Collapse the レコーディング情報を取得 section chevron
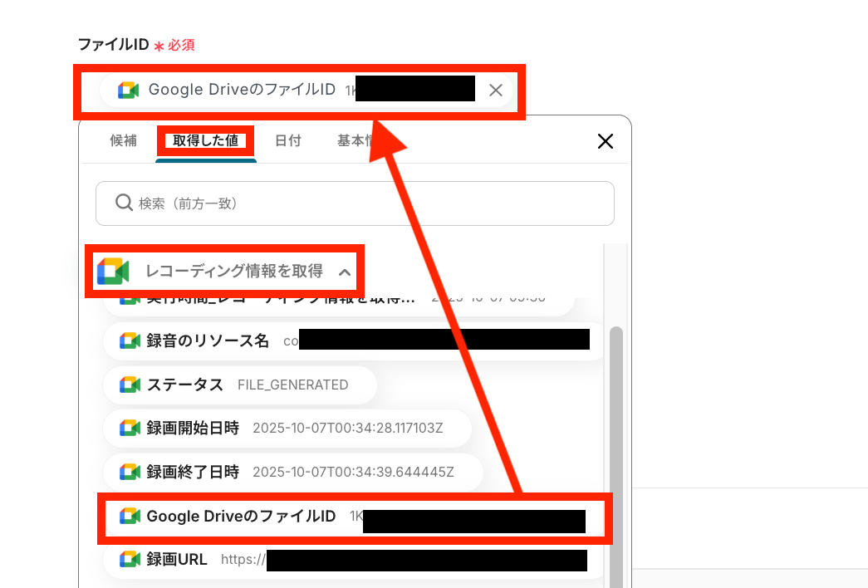Screen dimensions: 868x588 (x=345, y=272)
